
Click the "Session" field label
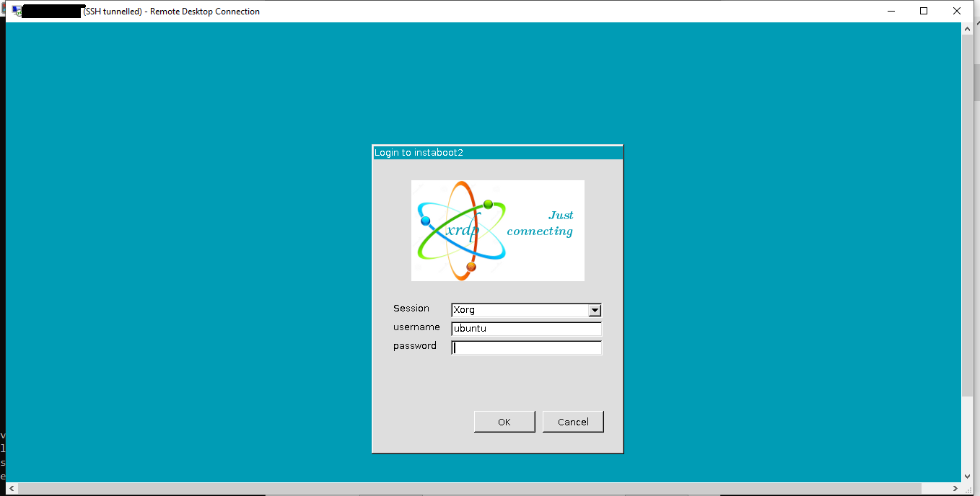coord(411,309)
